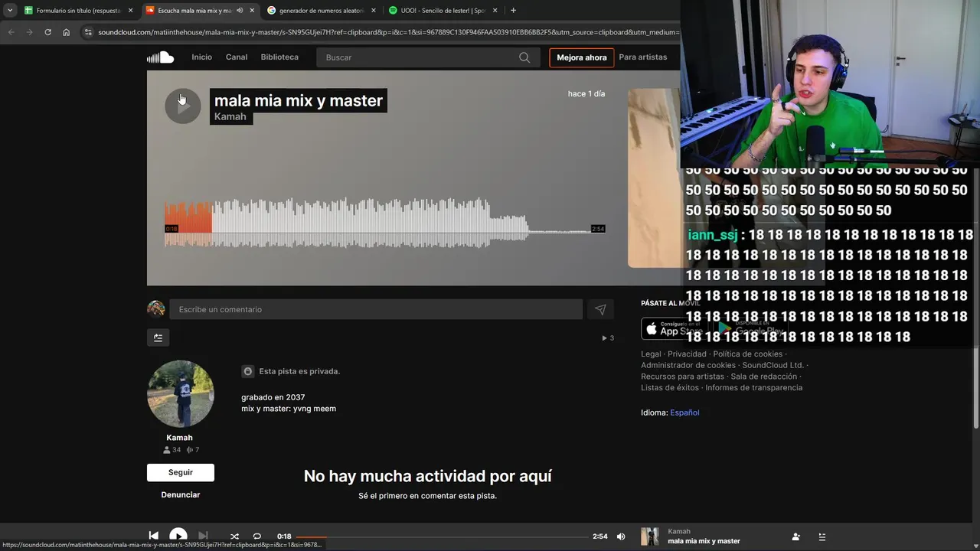This screenshot has width=980, height=551.
Task: Open the Biblioteca menu item
Action: pos(279,57)
